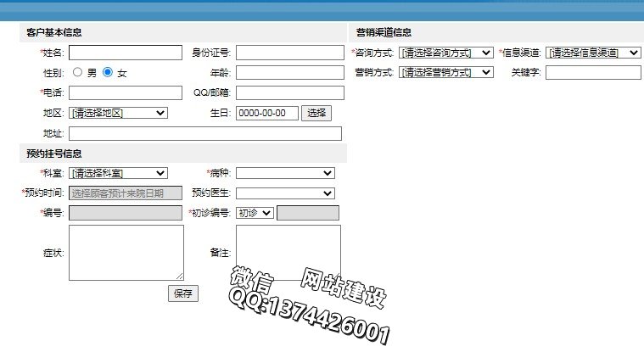The image size is (644, 352).
Task: Click the 年龄 age input field
Action: point(290,73)
